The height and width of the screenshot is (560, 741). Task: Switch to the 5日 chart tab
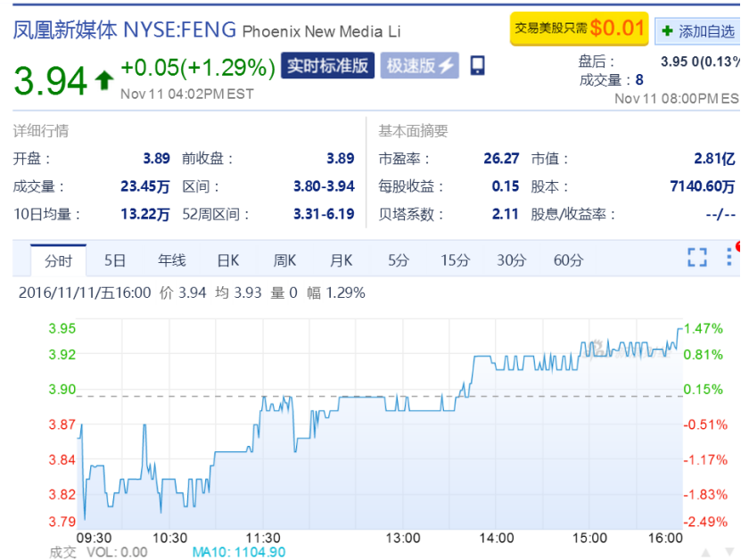coord(114,260)
